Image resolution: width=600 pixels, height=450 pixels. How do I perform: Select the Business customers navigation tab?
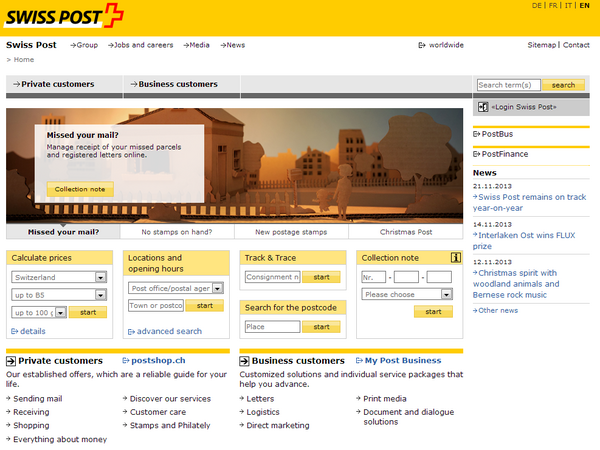click(x=182, y=84)
